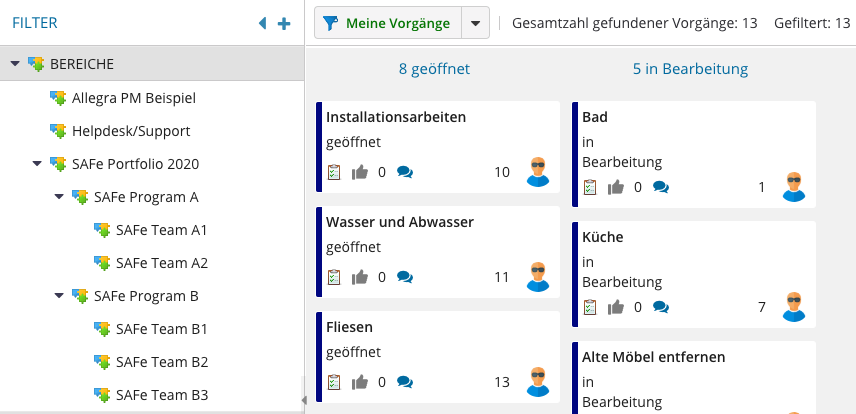Apply the Meine Vorgänge filter button
856x414 pixels.
(387, 23)
